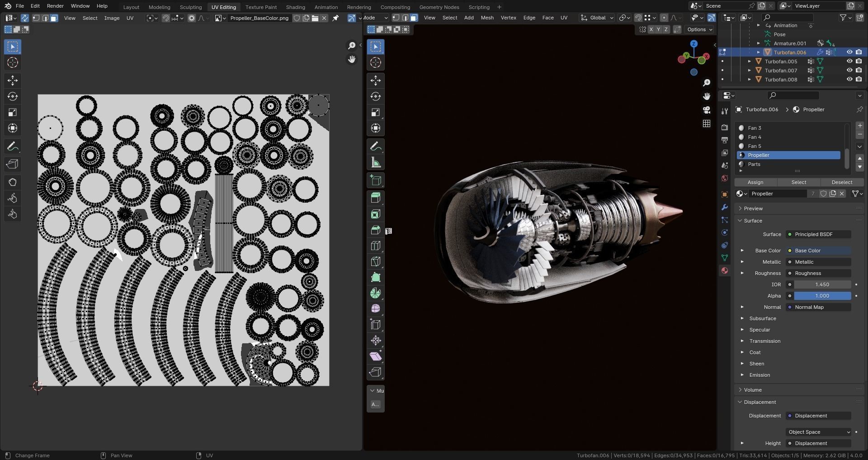
Task: Click the Deselect material button
Action: (x=842, y=182)
